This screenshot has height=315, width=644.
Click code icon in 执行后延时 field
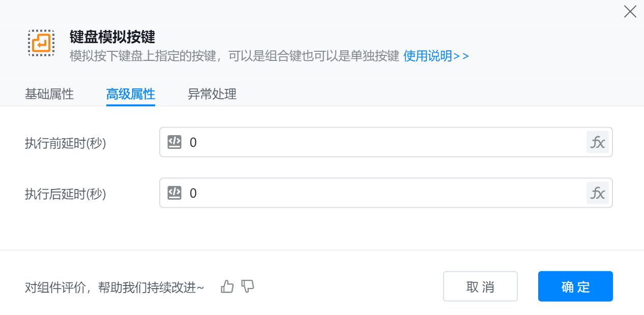point(174,193)
